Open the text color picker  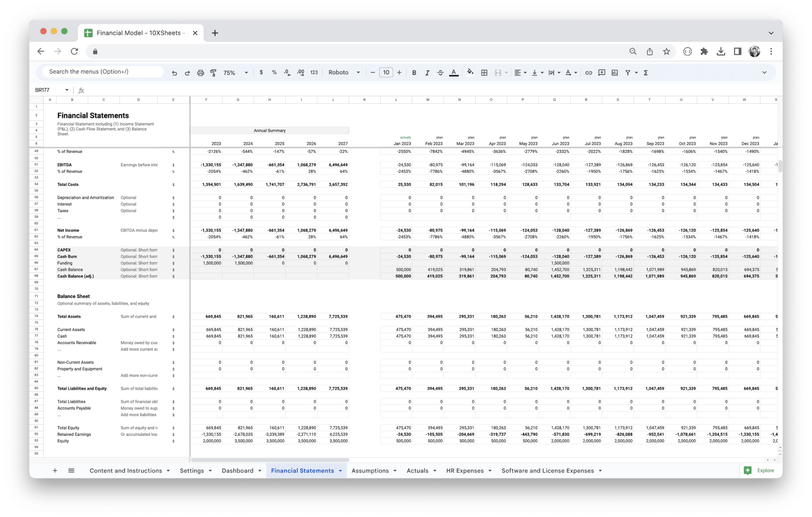454,73
